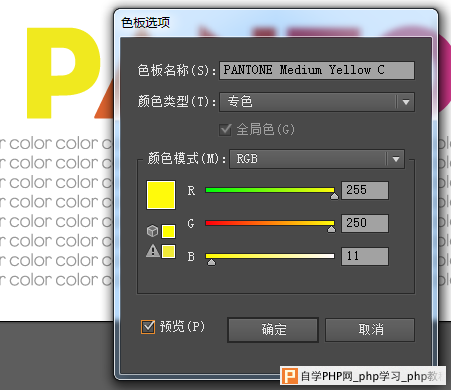The height and width of the screenshot is (390, 451).
Task: Click the orange P watermark logo icon
Action: 289,376
